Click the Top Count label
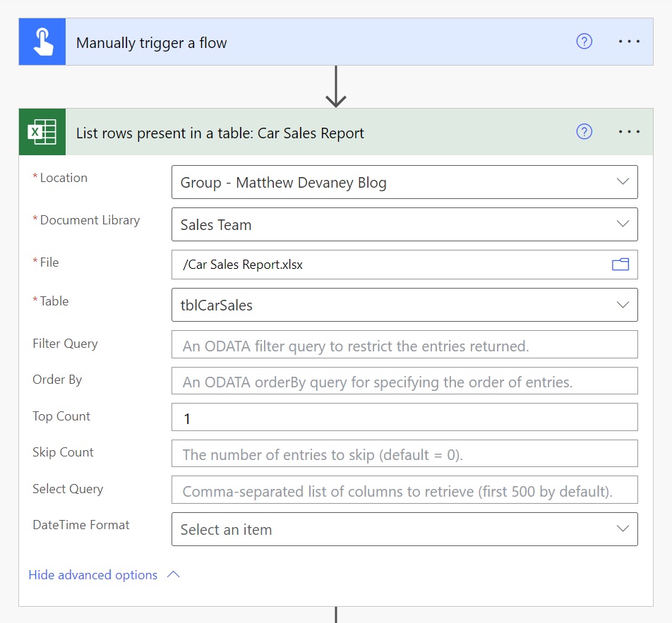The height and width of the screenshot is (623, 672). 61,416
